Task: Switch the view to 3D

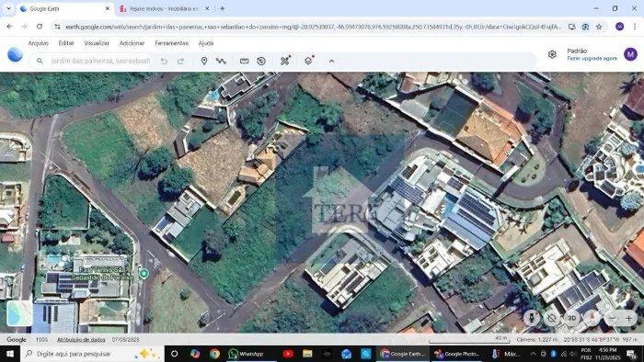Action: (x=571, y=318)
